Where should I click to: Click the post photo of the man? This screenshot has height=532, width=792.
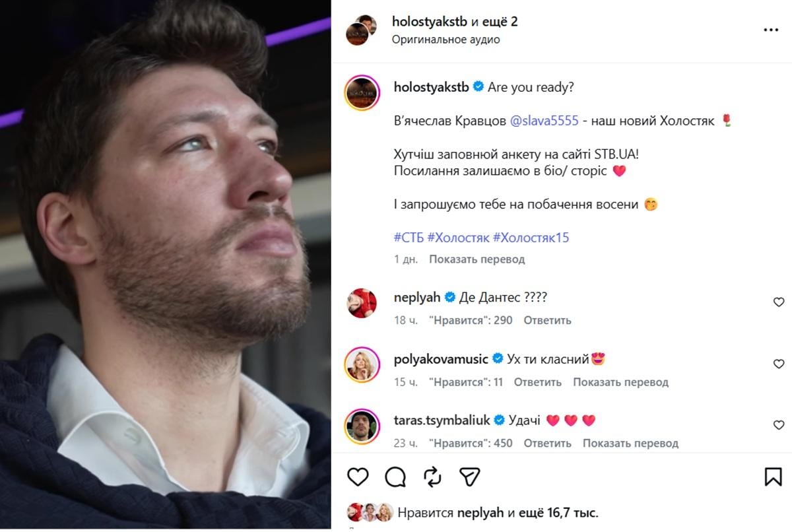coord(165,264)
